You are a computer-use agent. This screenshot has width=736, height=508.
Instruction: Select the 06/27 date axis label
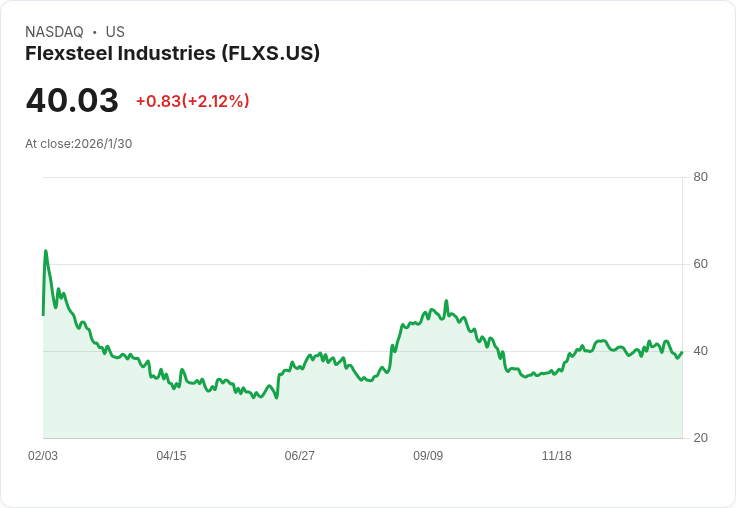(x=299, y=456)
